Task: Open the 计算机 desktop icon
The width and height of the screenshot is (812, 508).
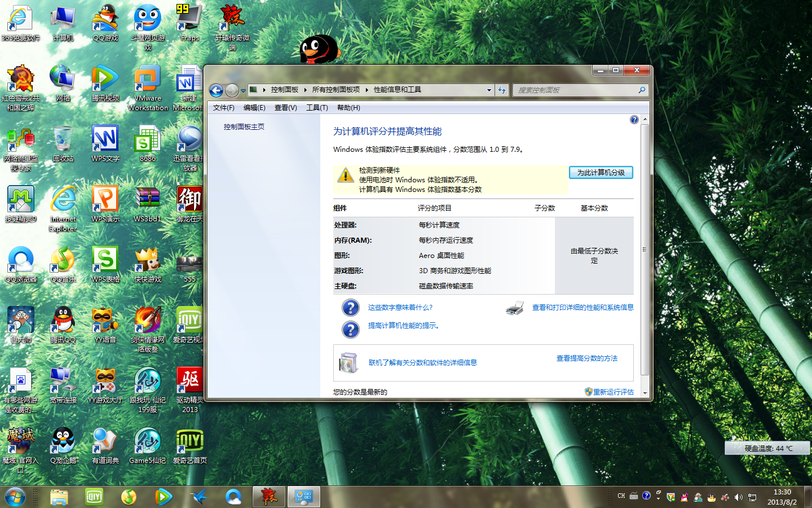Action: click(x=63, y=24)
